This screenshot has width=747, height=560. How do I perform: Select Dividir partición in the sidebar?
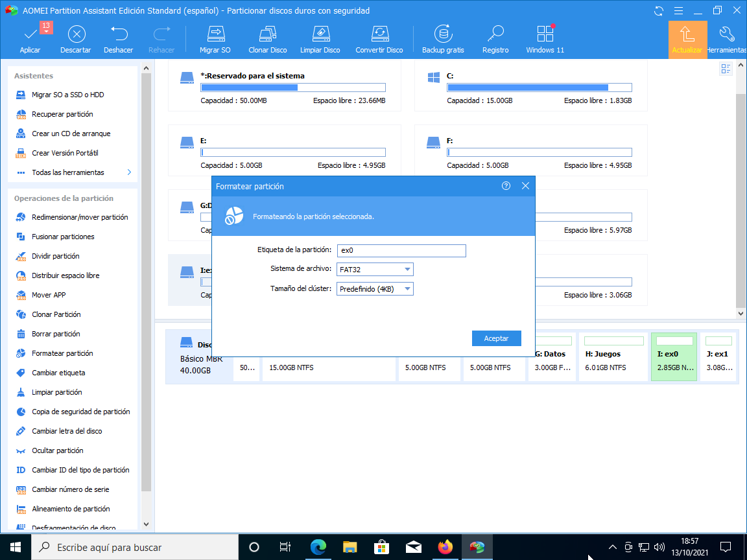[x=55, y=256]
